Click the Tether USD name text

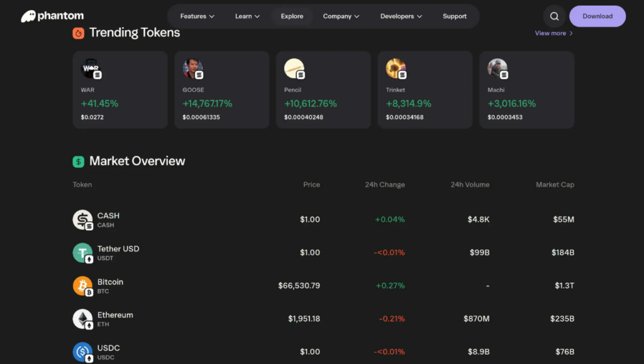[118, 249]
